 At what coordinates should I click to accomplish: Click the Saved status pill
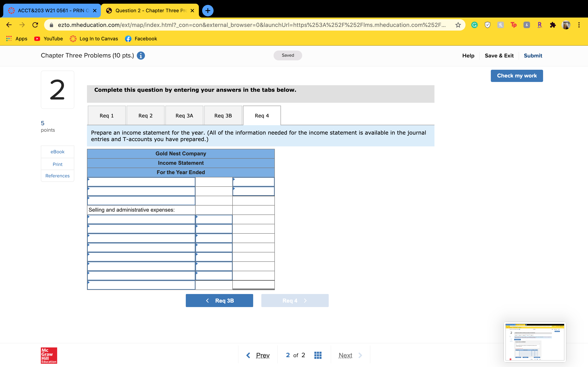tap(288, 55)
